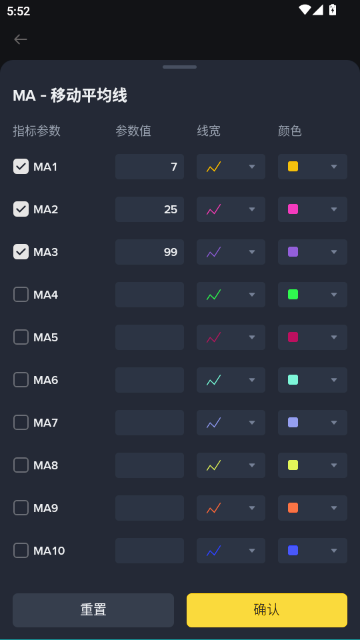Select the MA2 pink color swatch
This screenshot has width=360, height=640.
293,209
